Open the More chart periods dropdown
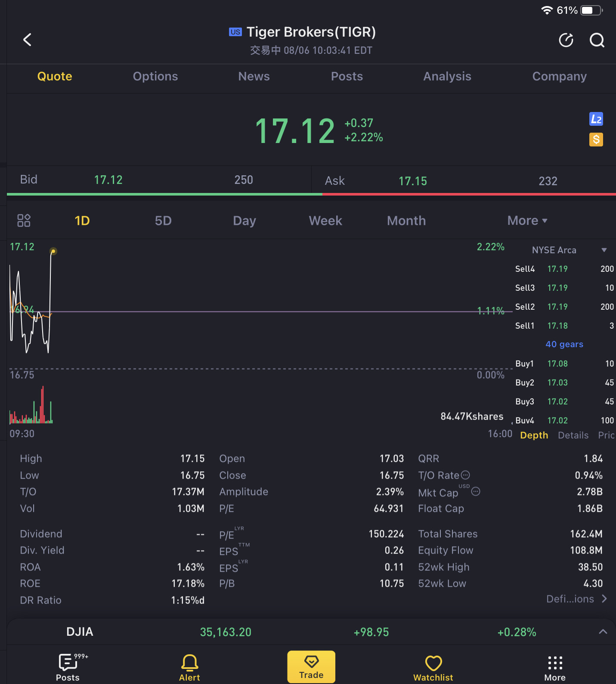 (x=527, y=221)
